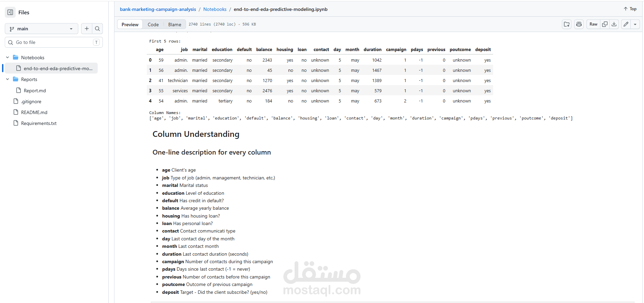This screenshot has height=303, width=644.
Task: Click the Report.md file icon
Action: coord(18,90)
